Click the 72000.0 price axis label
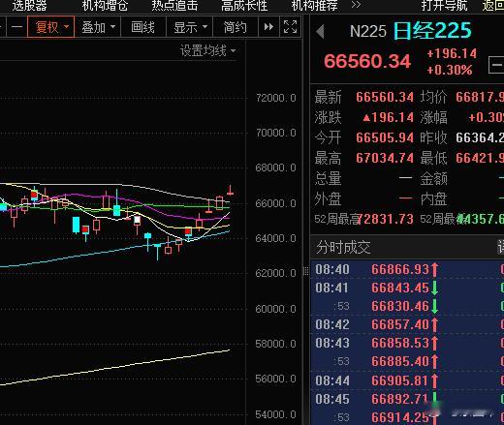 click(x=275, y=98)
